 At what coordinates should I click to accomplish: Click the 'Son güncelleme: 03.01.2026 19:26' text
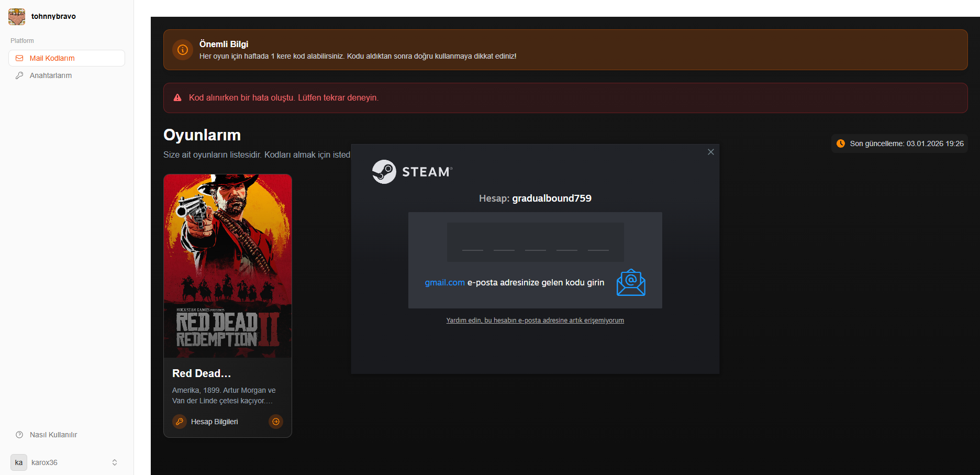click(907, 143)
